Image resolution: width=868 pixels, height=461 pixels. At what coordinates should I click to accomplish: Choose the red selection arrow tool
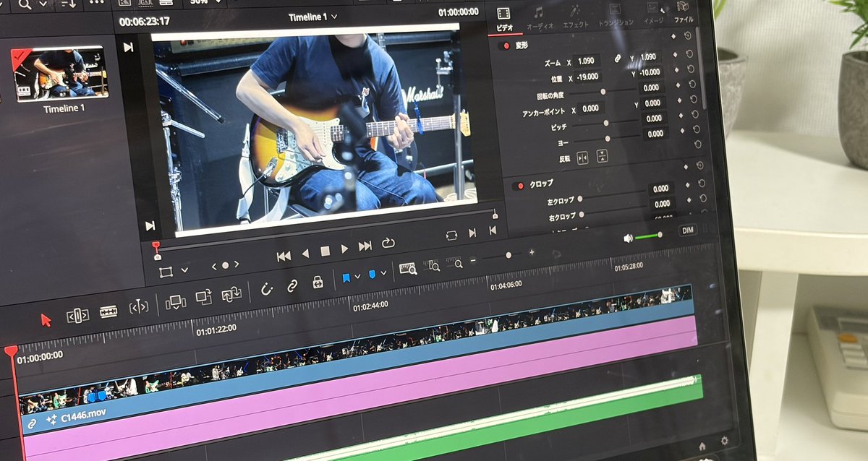tap(46, 320)
